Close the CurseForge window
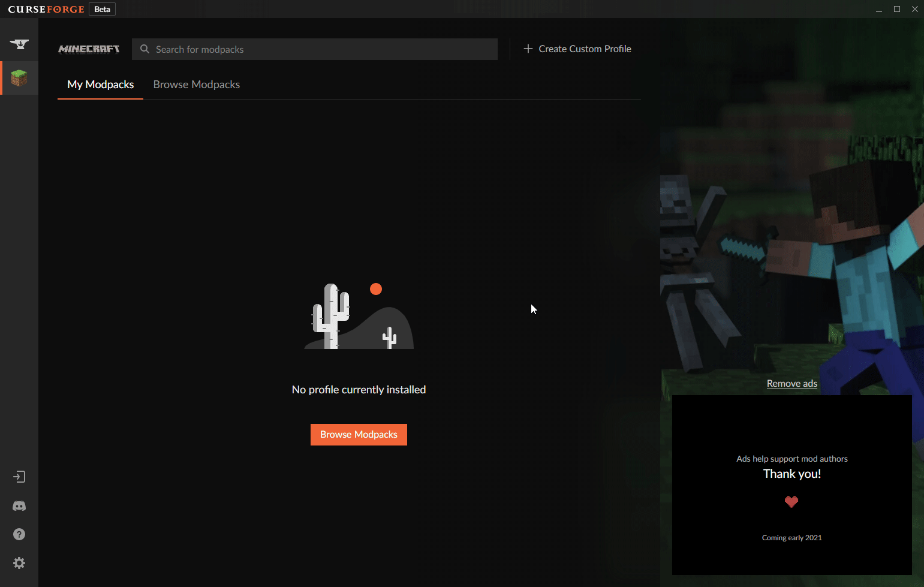Viewport: 924px width, 587px height. coord(915,9)
